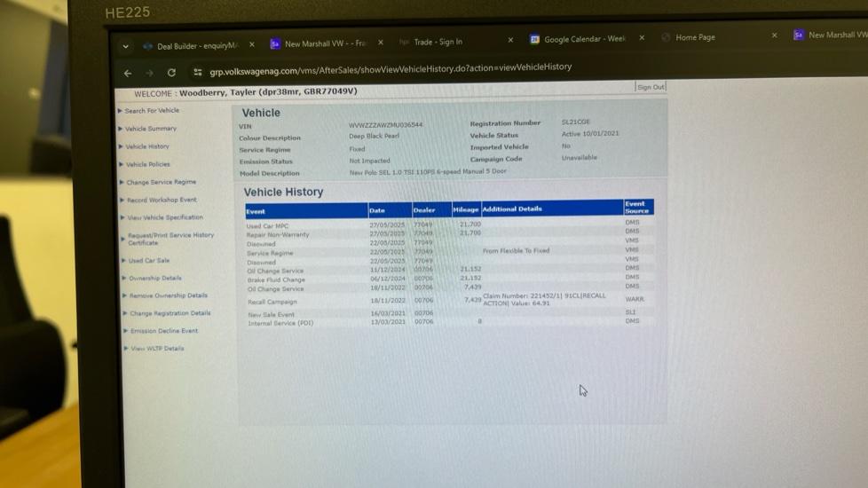Switch to Google Calendar tab

[579, 39]
